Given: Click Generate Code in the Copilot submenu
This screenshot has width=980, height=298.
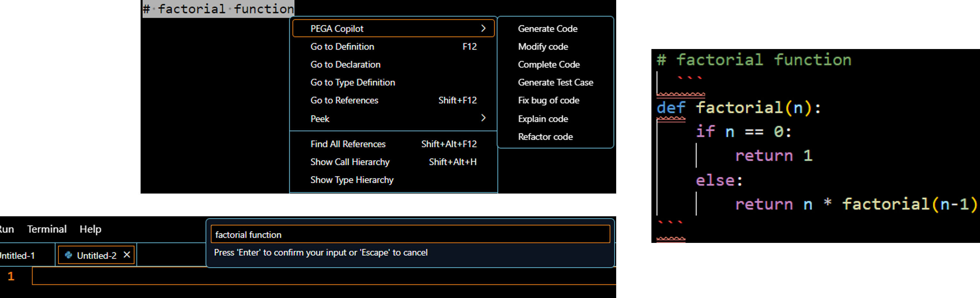Looking at the screenshot, I should pos(547,29).
